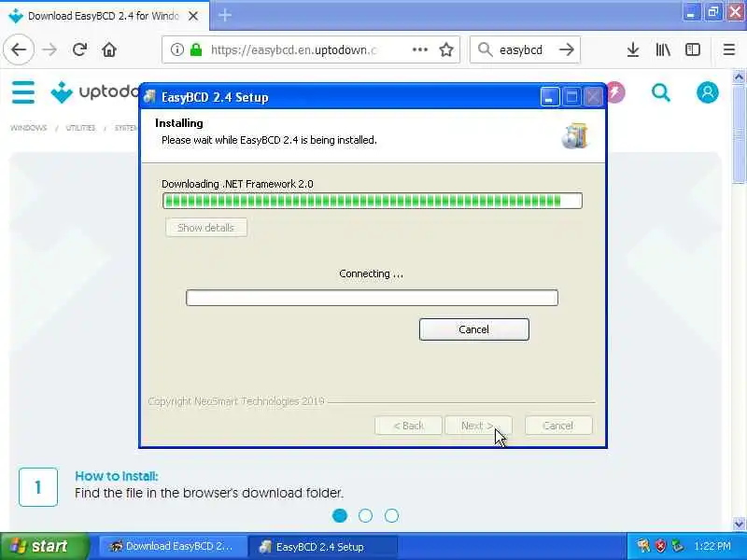
Task: Click the Downloading .NET Framework 2.0 label
Action: pyautogui.click(x=237, y=184)
